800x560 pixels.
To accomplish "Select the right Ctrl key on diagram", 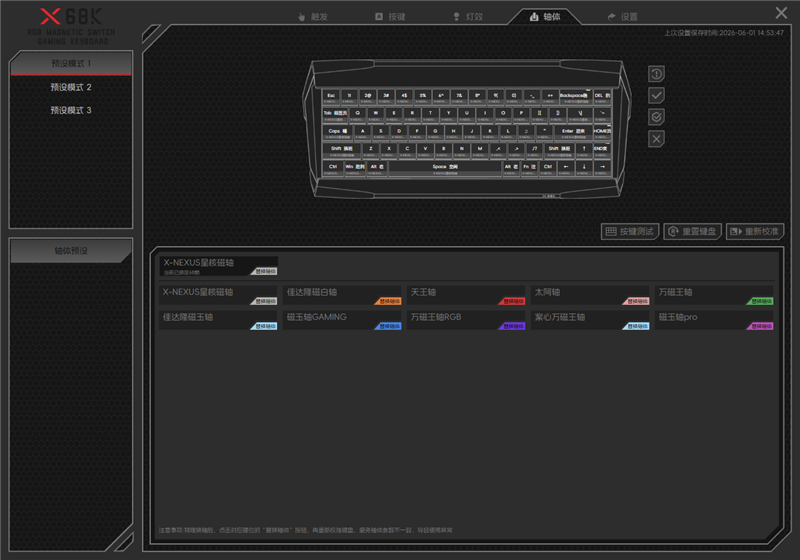I will coord(547,169).
